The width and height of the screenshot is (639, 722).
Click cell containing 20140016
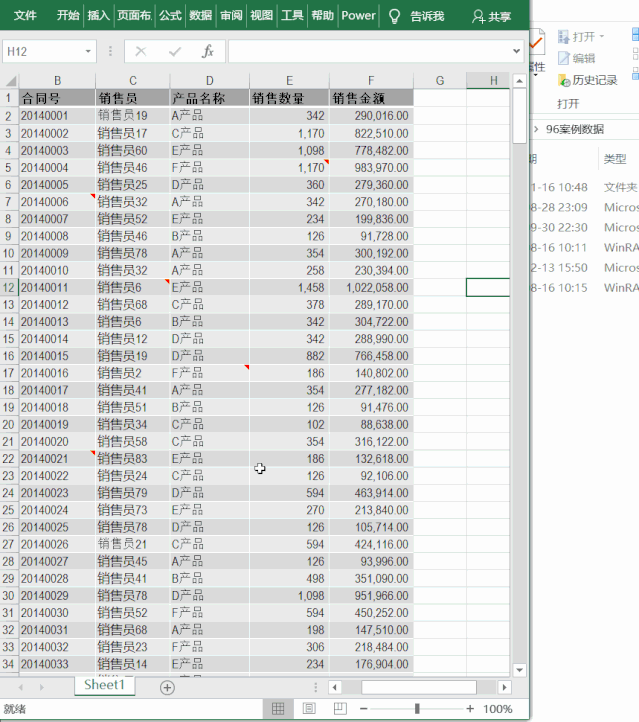[58, 373]
